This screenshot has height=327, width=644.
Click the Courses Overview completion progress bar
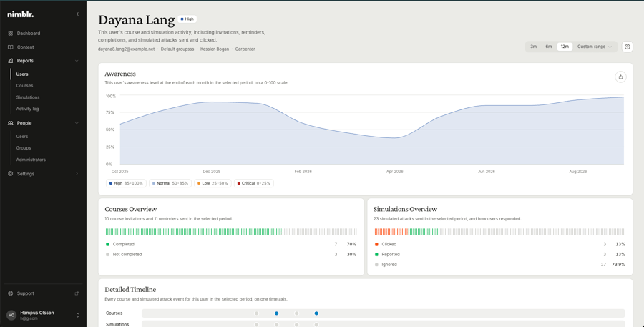[231, 232]
